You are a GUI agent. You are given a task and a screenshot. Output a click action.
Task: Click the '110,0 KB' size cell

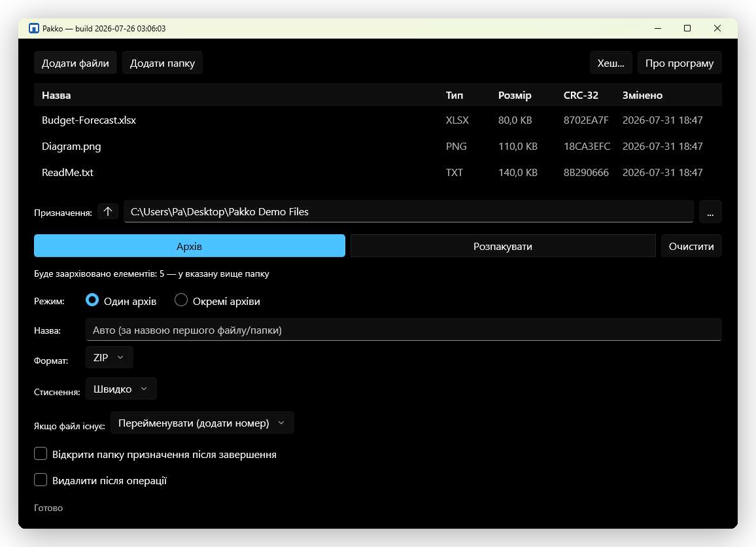tap(518, 146)
